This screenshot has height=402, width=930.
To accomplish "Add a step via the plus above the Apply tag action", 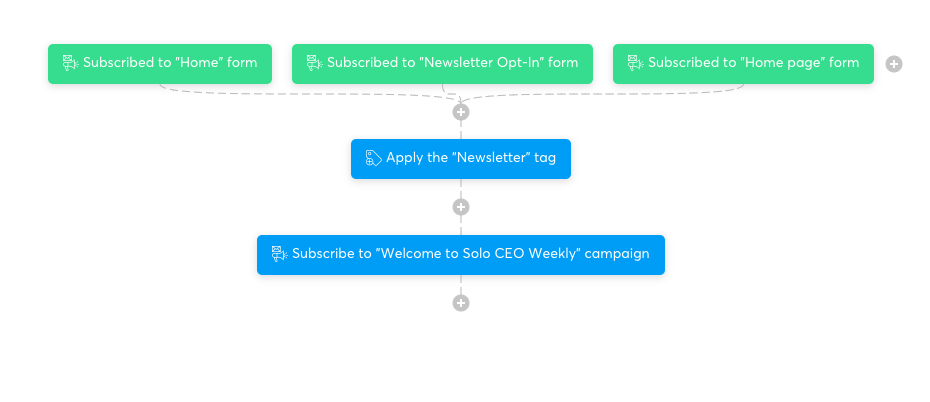I will (461, 111).
